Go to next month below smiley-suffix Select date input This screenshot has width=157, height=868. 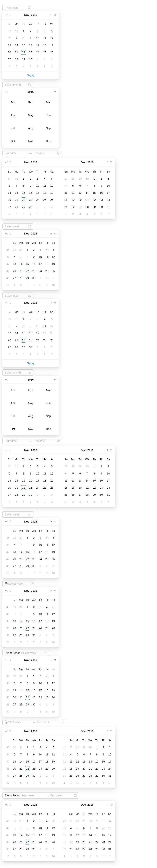(x=51, y=15)
